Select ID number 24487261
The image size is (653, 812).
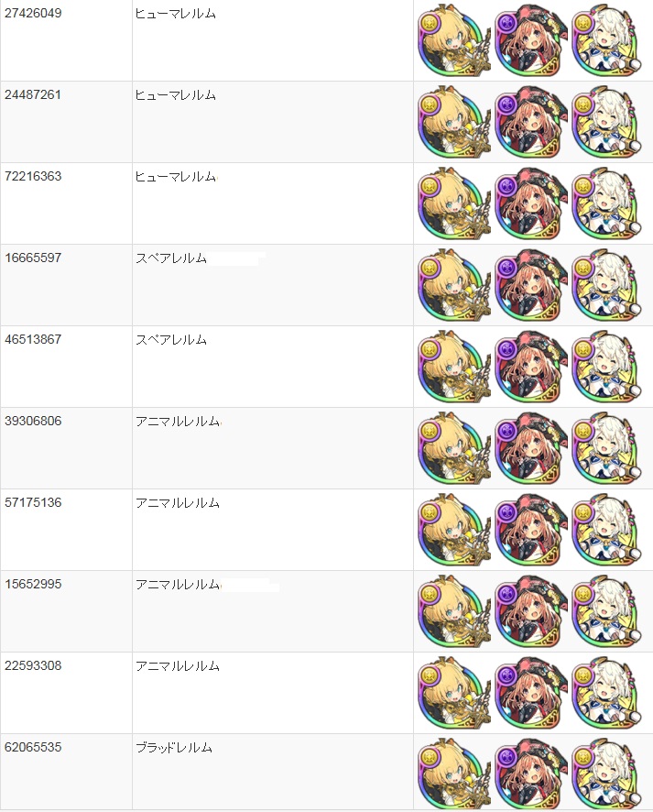click(33, 94)
